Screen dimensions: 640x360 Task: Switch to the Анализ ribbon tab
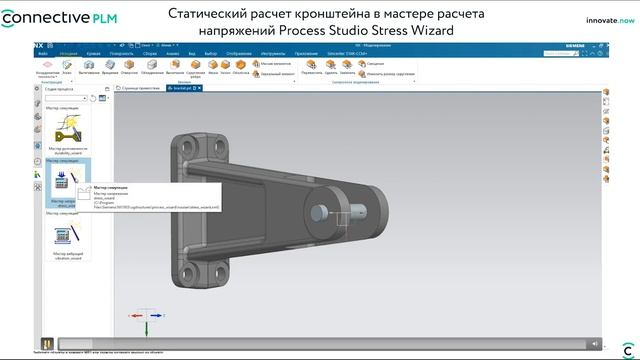coord(173,53)
